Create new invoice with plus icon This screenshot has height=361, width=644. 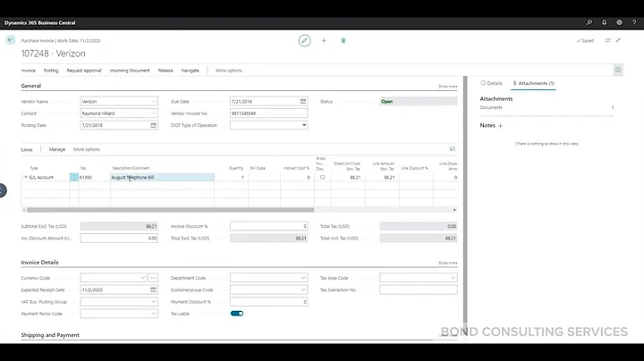[x=324, y=40]
